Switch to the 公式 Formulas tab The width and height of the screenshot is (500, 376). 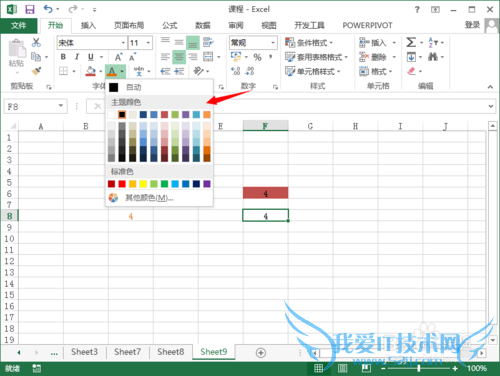(x=170, y=25)
